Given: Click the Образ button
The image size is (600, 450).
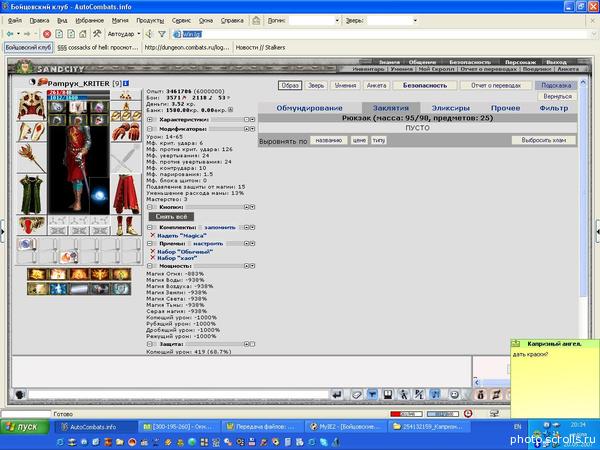Looking at the screenshot, I should click(x=290, y=85).
